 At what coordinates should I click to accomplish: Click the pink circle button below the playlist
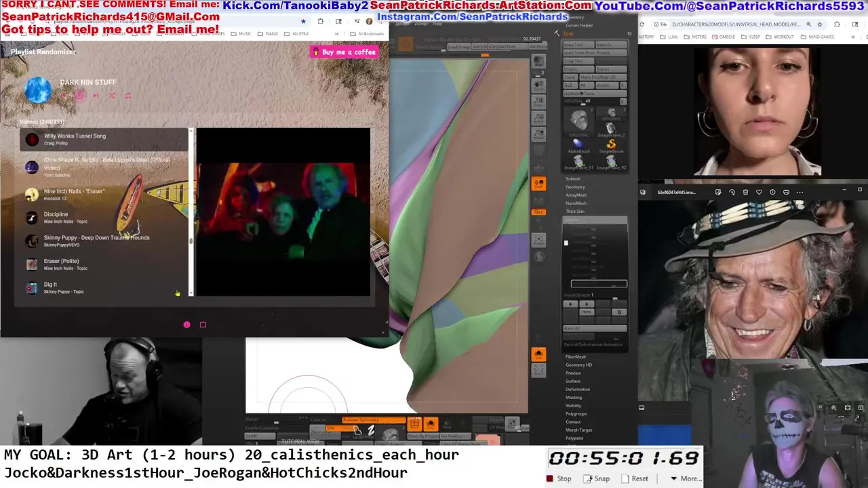[x=186, y=325]
